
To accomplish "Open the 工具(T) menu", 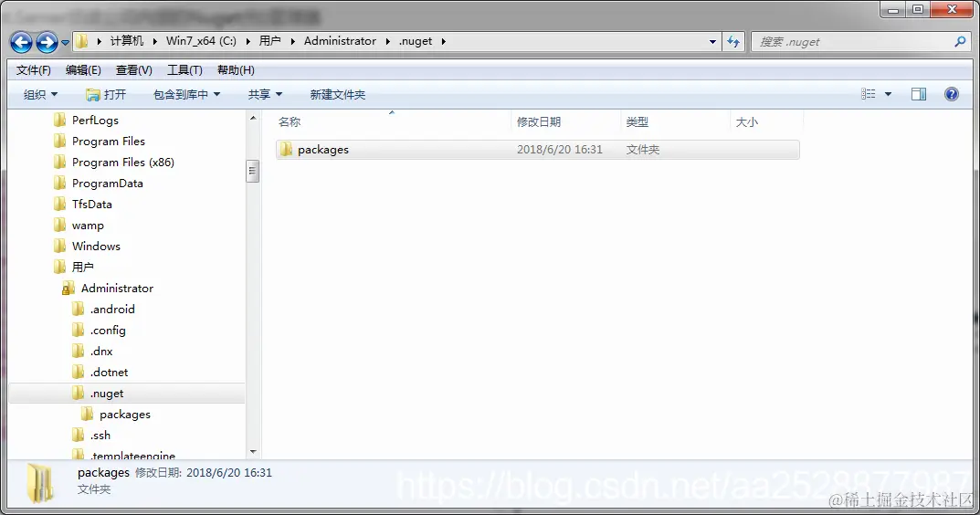I will click(x=184, y=70).
